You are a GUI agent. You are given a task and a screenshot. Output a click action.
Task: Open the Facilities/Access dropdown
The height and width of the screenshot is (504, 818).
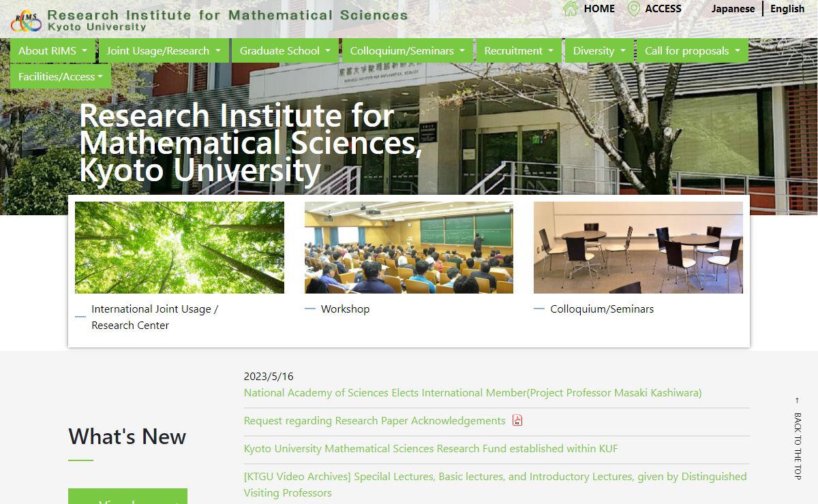point(61,76)
